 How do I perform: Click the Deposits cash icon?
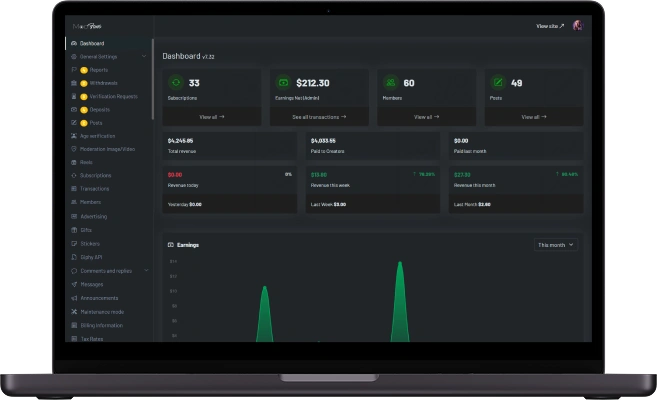pyautogui.click(x=74, y=109)
